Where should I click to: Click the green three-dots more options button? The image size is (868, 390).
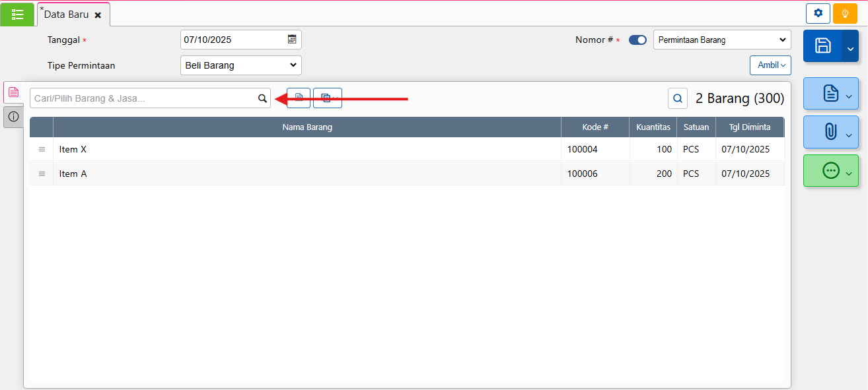(830, 170)
